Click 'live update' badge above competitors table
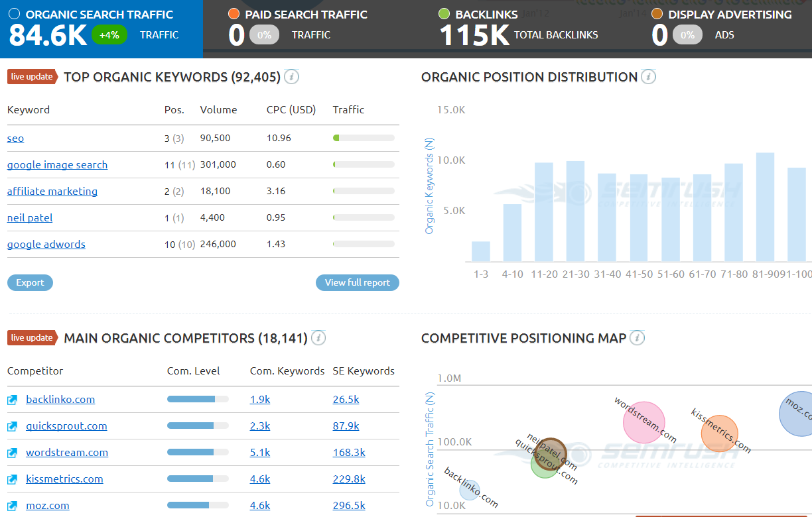Image resolution: width=812 pixels, height=517 pixels. [33, 338]
